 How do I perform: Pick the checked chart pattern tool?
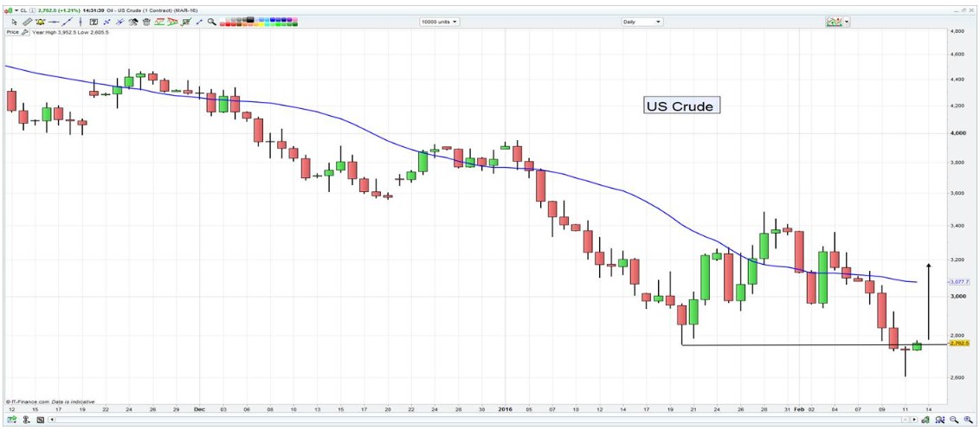click(x=185, y=22)
